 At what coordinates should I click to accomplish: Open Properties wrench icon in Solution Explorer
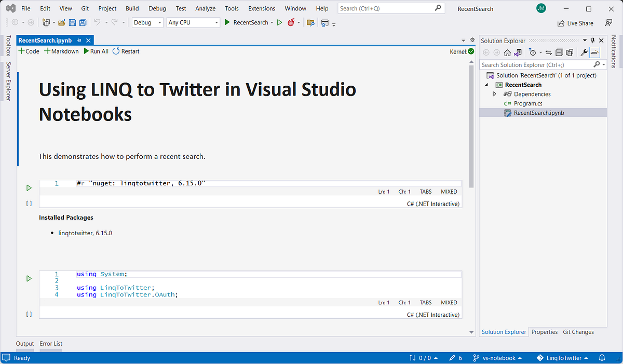tap(584, 52)
